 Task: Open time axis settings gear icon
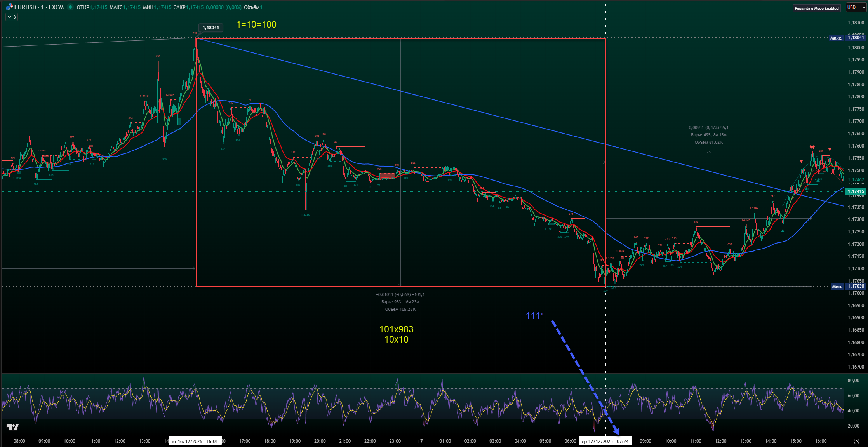coord(856,441)
